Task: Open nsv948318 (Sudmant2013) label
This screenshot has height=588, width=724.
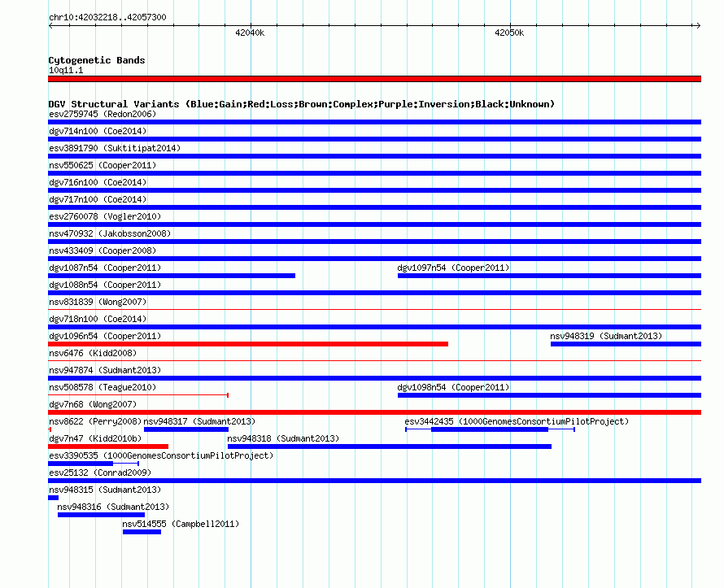Action: (283, 438)
